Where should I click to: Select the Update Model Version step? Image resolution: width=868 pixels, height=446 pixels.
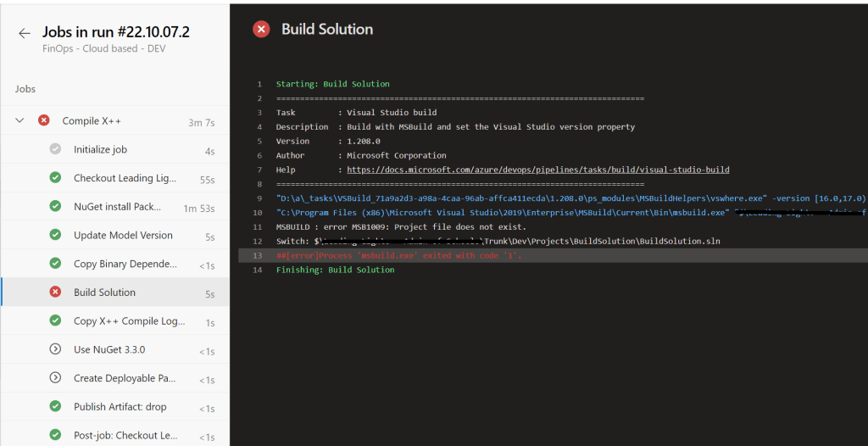click(123, 236)
